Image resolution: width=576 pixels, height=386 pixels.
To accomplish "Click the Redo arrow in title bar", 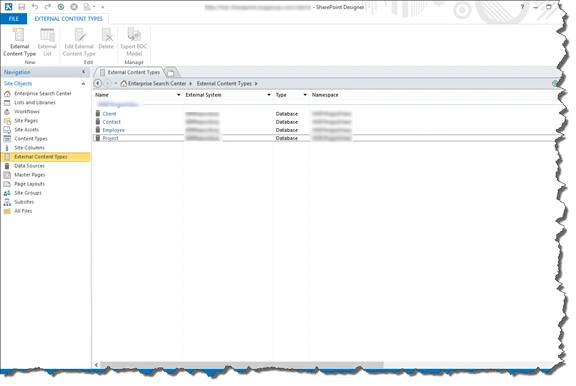I will pyautogui.click(x=48, y=7).
